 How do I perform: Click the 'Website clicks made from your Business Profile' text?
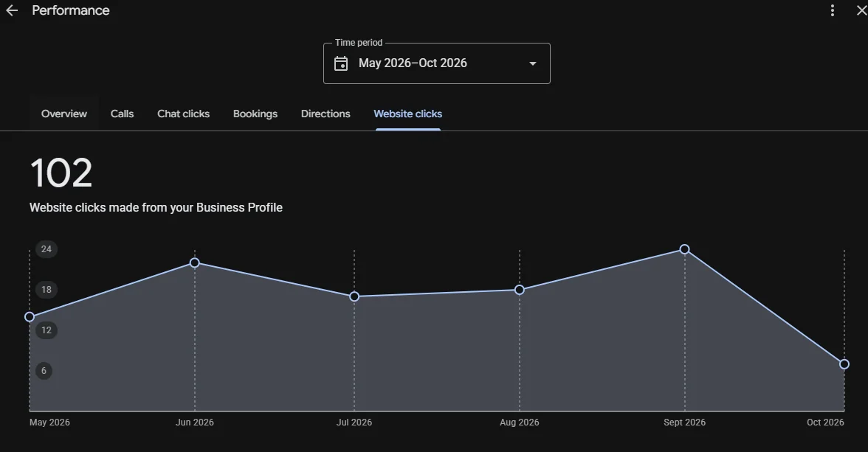(156, 207)
